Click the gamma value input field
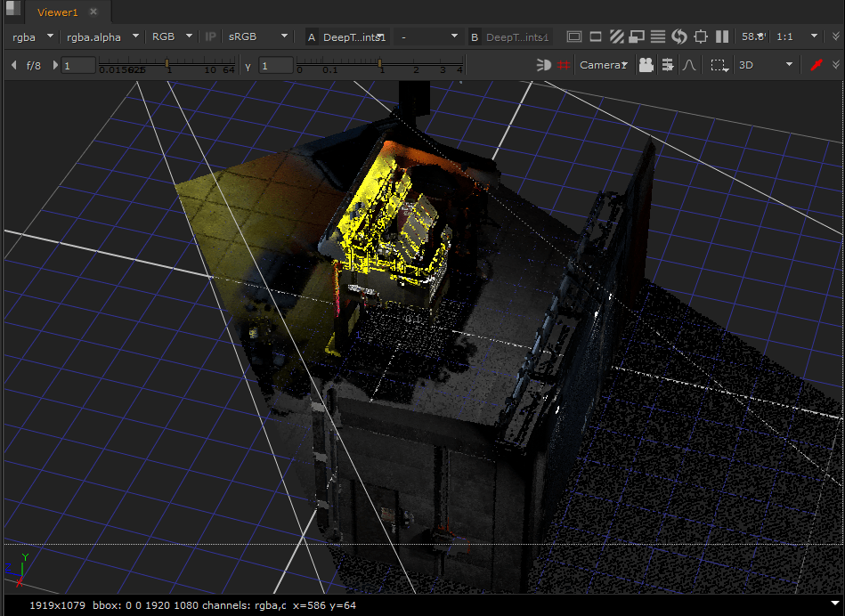Screen dimensions: 845x616 pyautogui.click(x=275, y=65)
